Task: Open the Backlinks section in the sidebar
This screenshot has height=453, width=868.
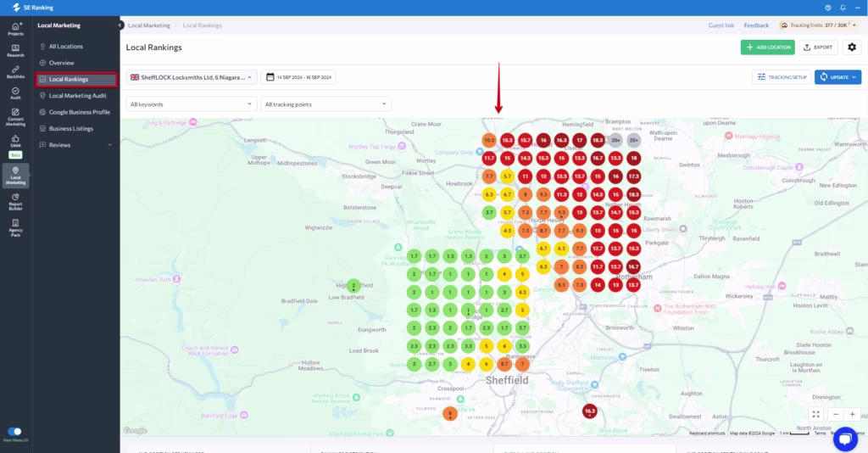Action: tap(15, 71)
